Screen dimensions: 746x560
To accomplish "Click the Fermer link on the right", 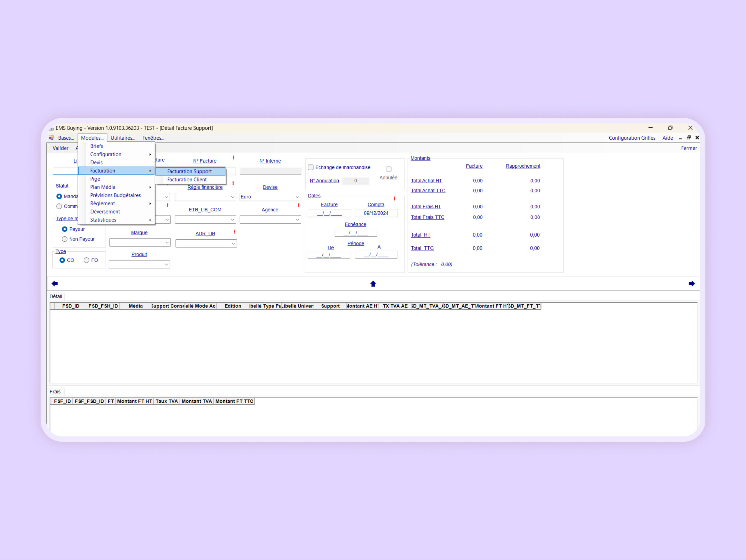I will pyautogui.click(x=689, y=148).
